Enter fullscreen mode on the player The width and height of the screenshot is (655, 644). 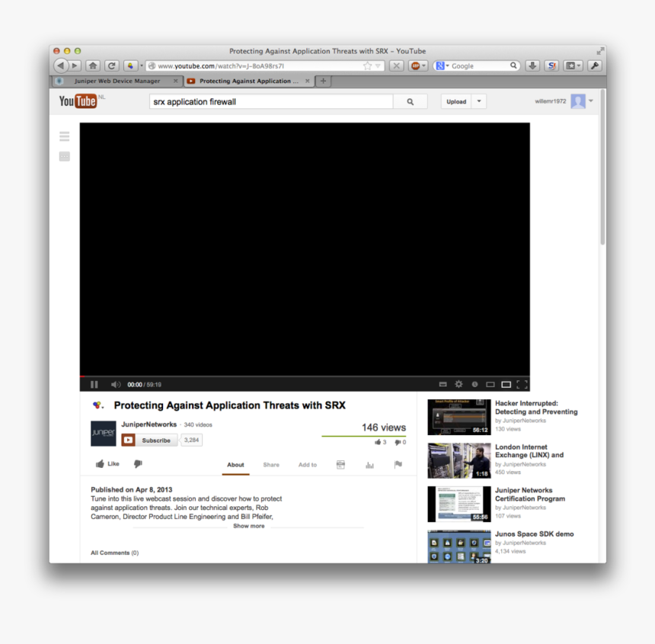click(521, 384)
